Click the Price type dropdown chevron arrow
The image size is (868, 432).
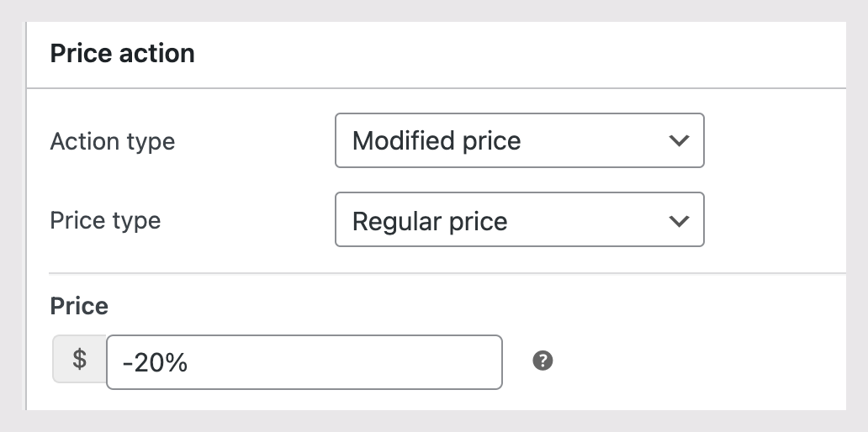coord(679,221)
